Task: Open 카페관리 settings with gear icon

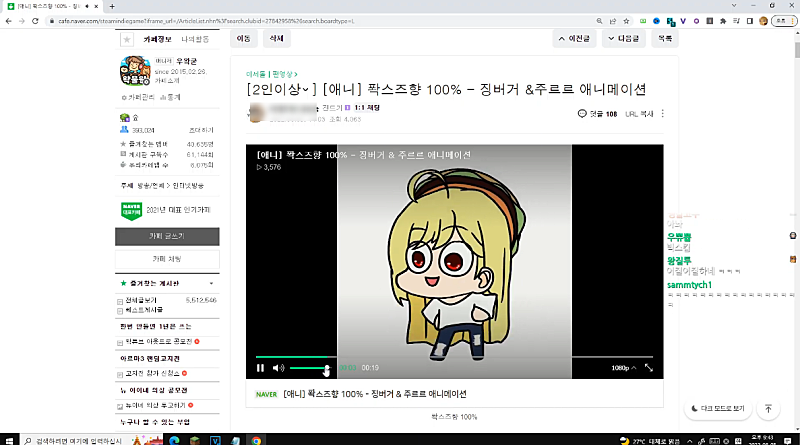Action: point(138,97)
